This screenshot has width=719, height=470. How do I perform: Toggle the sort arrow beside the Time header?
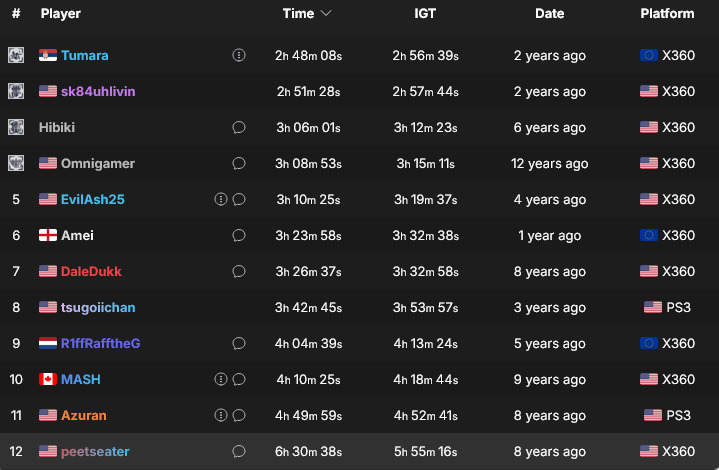tap(326, 13)
